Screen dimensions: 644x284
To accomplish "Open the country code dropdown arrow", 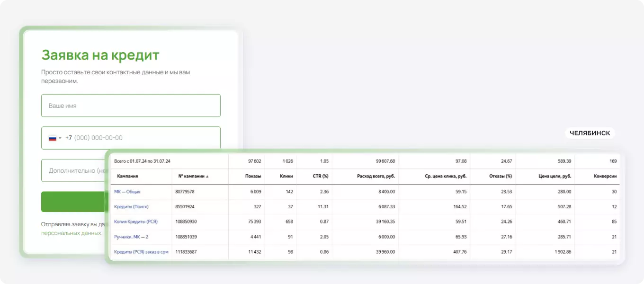I will pos(60,138).
